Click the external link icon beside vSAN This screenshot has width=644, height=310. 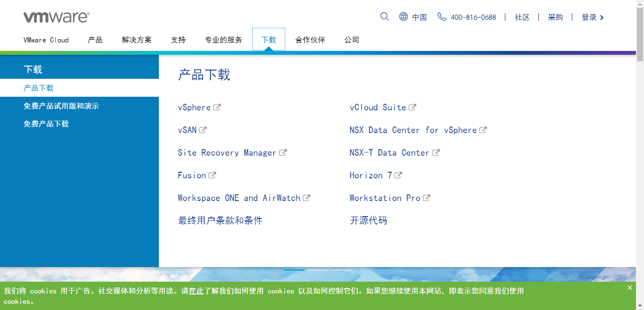203,129
